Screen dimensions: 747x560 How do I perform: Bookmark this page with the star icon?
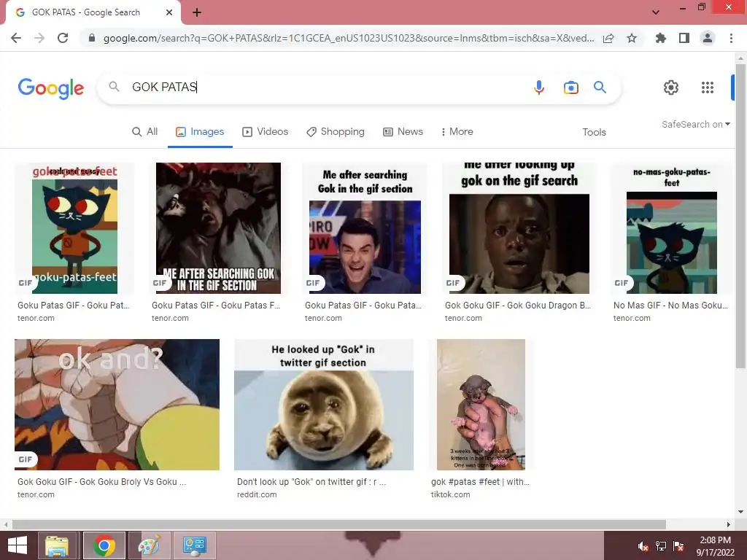tap(632, 38)
